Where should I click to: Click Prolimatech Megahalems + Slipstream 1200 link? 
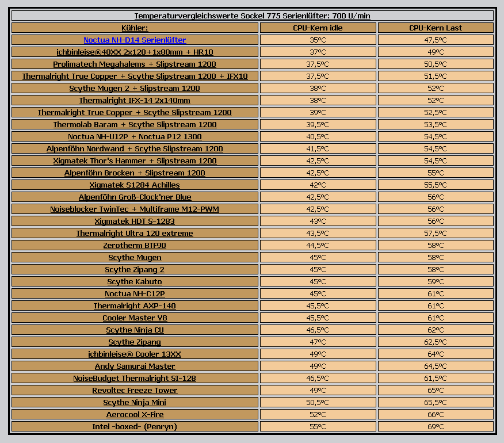[135, 64]
